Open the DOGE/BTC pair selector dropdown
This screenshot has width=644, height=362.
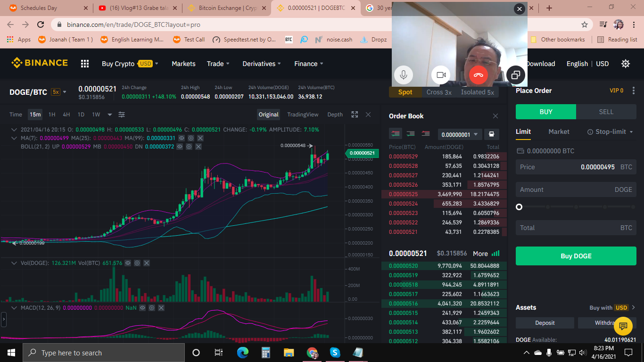pyautogui.click(x=65, y=92)
